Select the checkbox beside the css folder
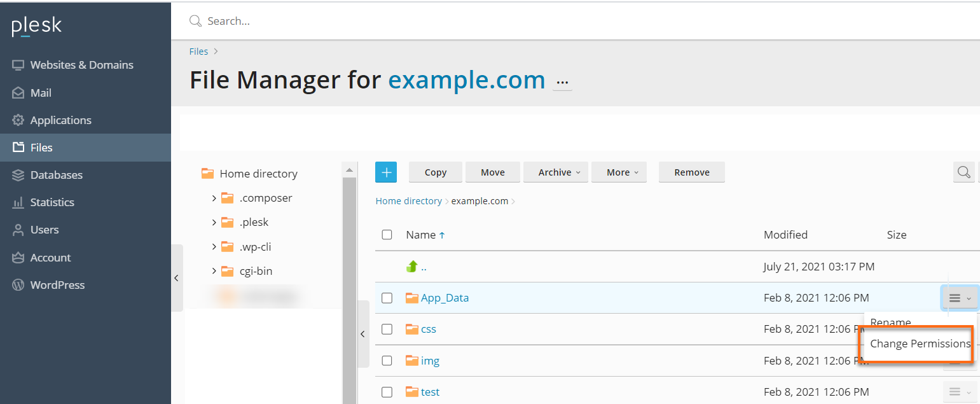The image size is (980, 404). 387,329
